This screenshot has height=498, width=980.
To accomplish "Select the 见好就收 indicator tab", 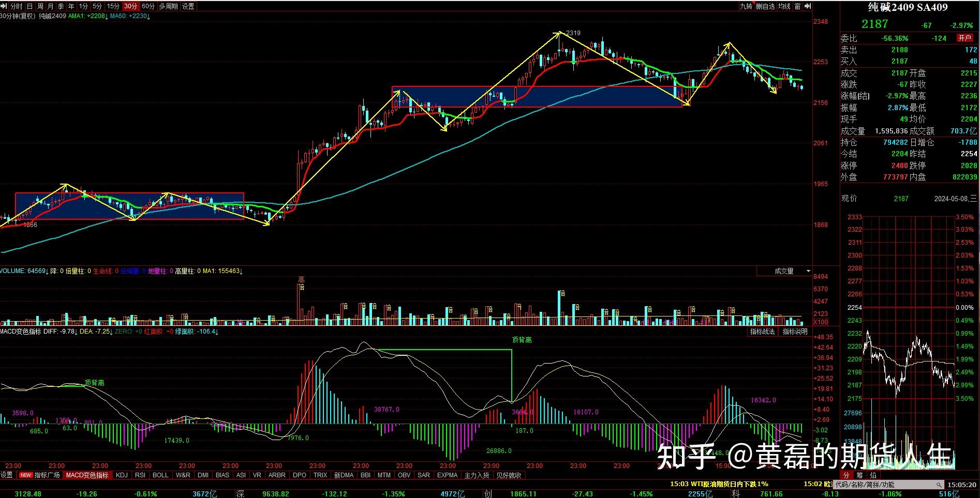I will 509,475.
